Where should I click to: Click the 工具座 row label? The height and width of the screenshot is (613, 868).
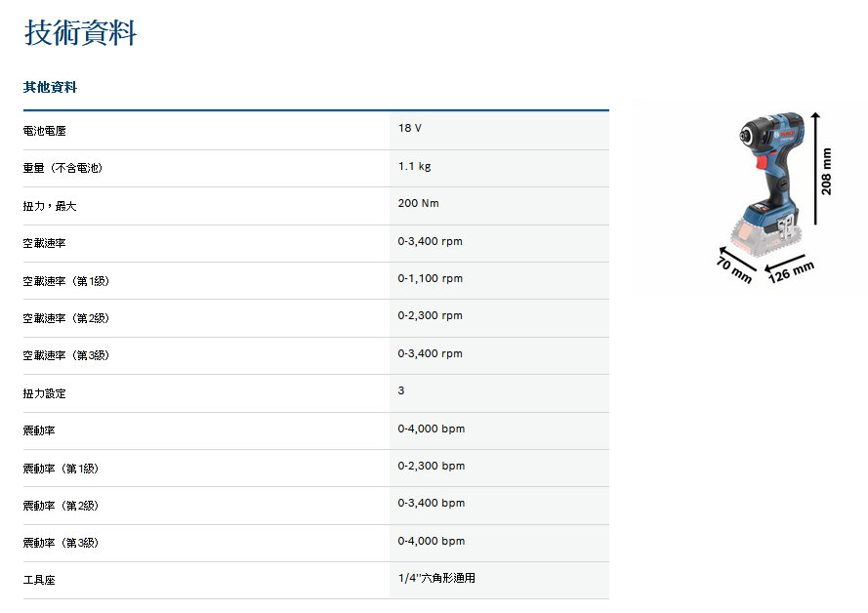point(39,581)
